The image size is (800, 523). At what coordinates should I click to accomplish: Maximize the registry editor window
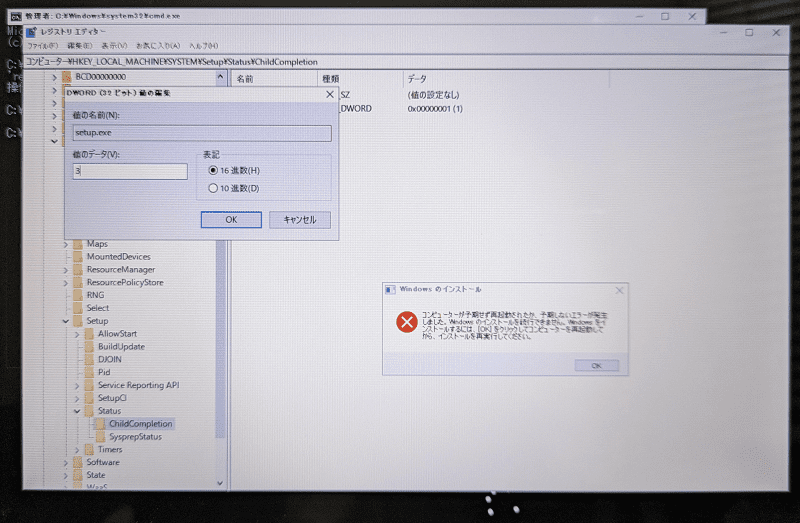[749, 33]
